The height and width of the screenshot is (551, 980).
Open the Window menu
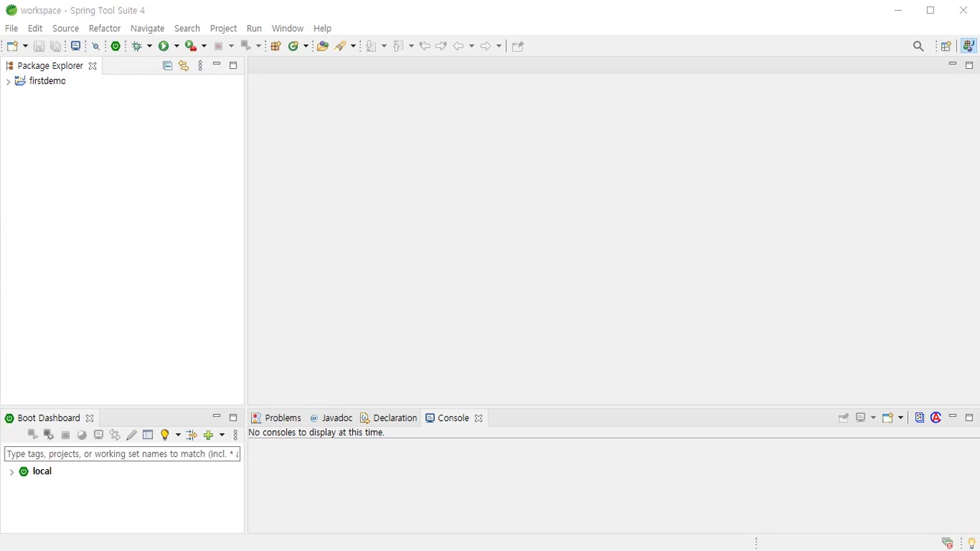[287, 28]
